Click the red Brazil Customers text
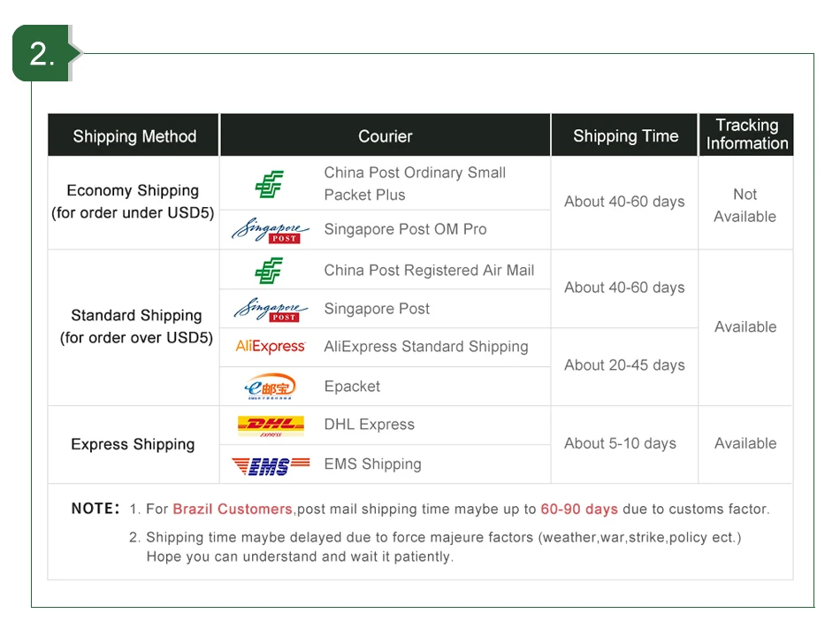840x629 pixels. pyautogui.click(x=232, y=509)
